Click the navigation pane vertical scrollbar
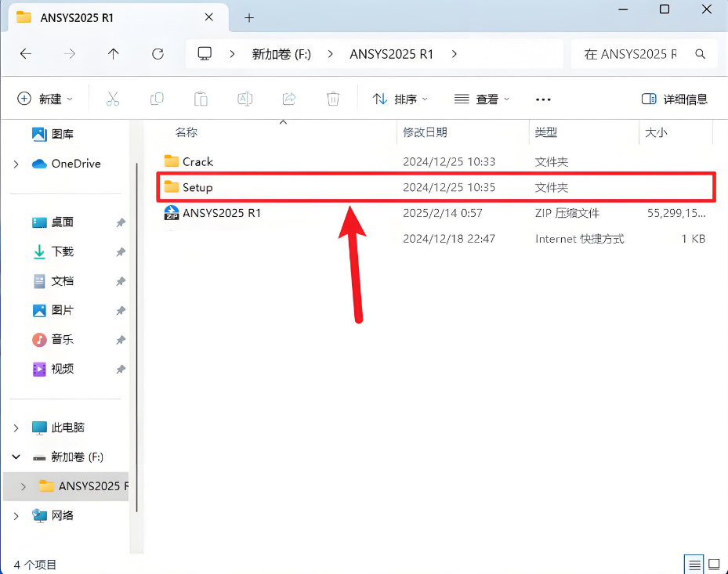 136,338
